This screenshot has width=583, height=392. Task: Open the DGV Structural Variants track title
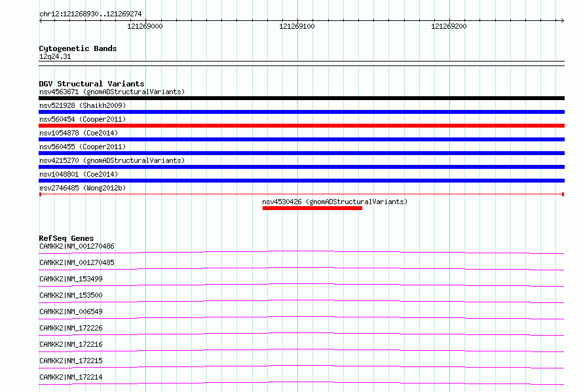(92, 84)
